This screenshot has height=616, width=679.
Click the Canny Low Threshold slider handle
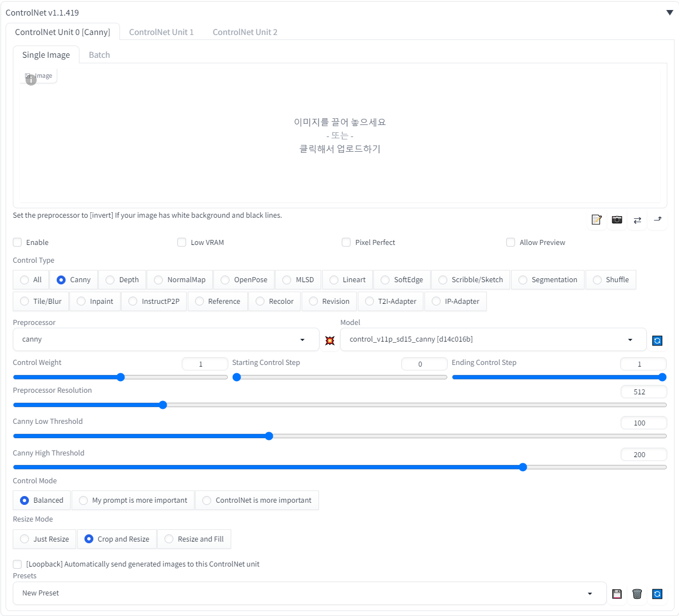pyautogui.click(x=269, y=436)
